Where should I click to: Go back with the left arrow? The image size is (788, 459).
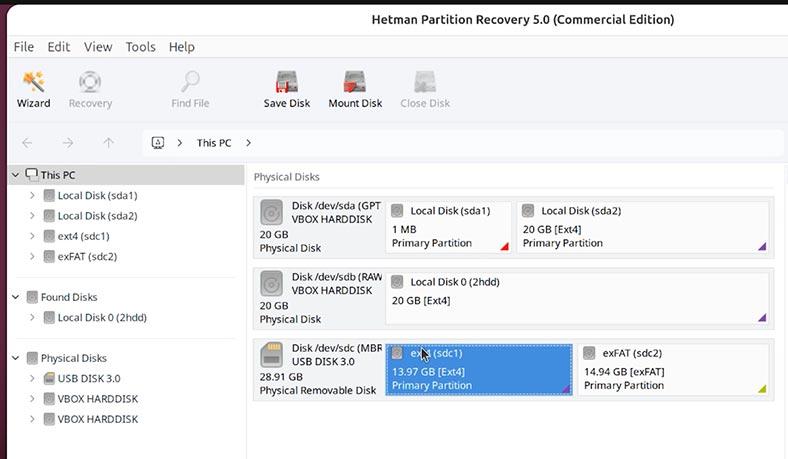coord(27,143)
